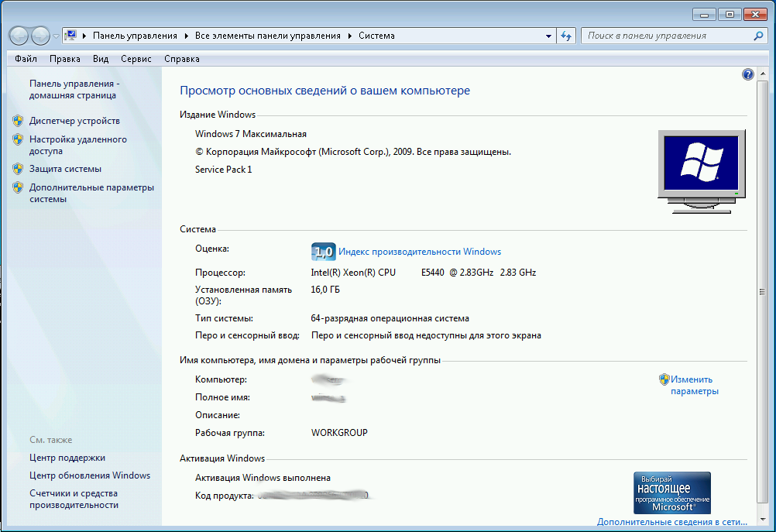Open the Вид menu
Image resolution: width=776 pixels, height=532 pixels.
click(101, 59)
